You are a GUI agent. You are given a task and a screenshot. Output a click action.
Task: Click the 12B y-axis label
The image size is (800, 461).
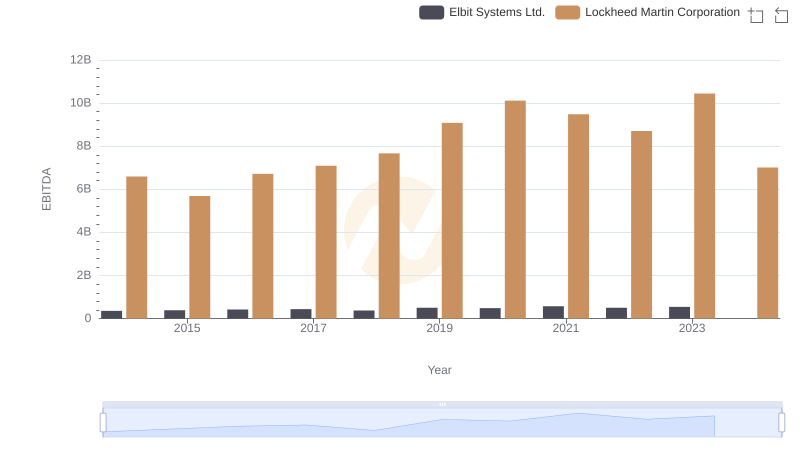[81, 60]
